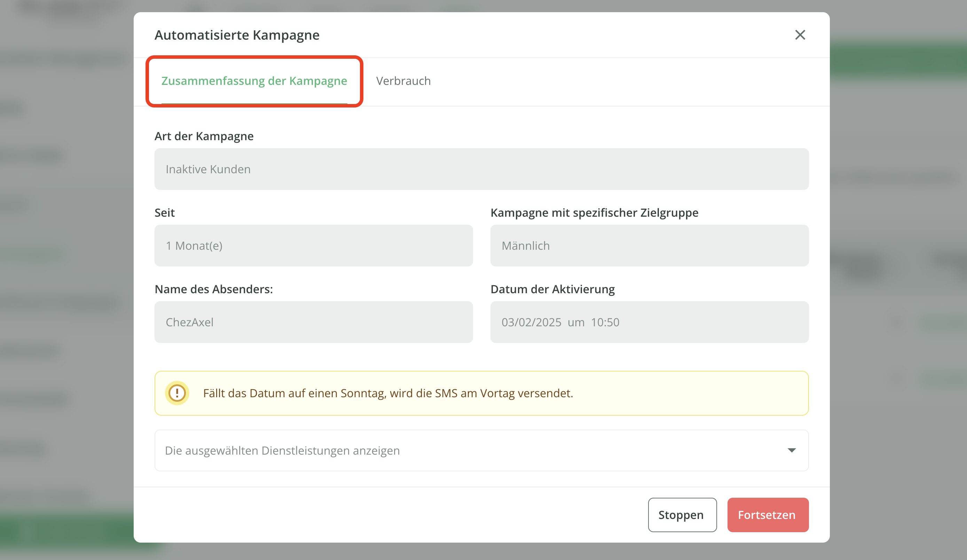967x560 pixels.
Task: Click the Name des Absenders label
Action: pyautogui.click(x=213, y=289)
